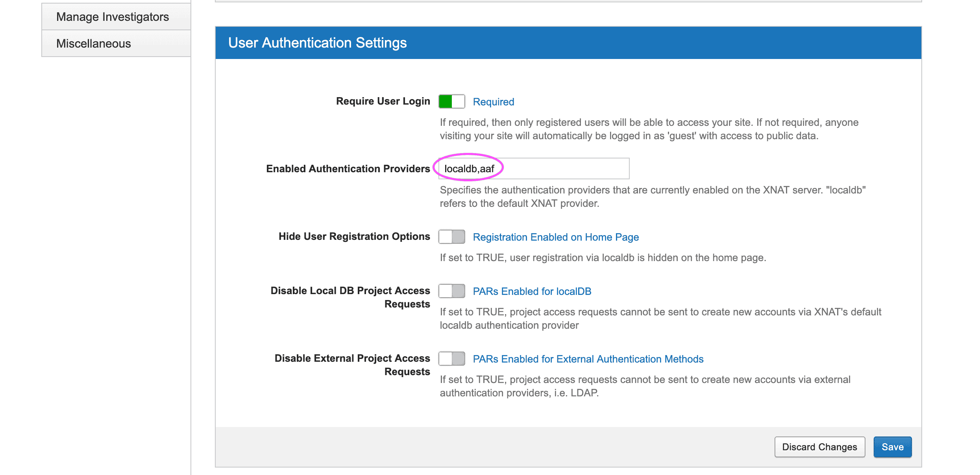Click 'PARs Enabled for localDB' label
The width and height of the screenshot is (980, 475).
pyautogui.click(x=532, y=291)
